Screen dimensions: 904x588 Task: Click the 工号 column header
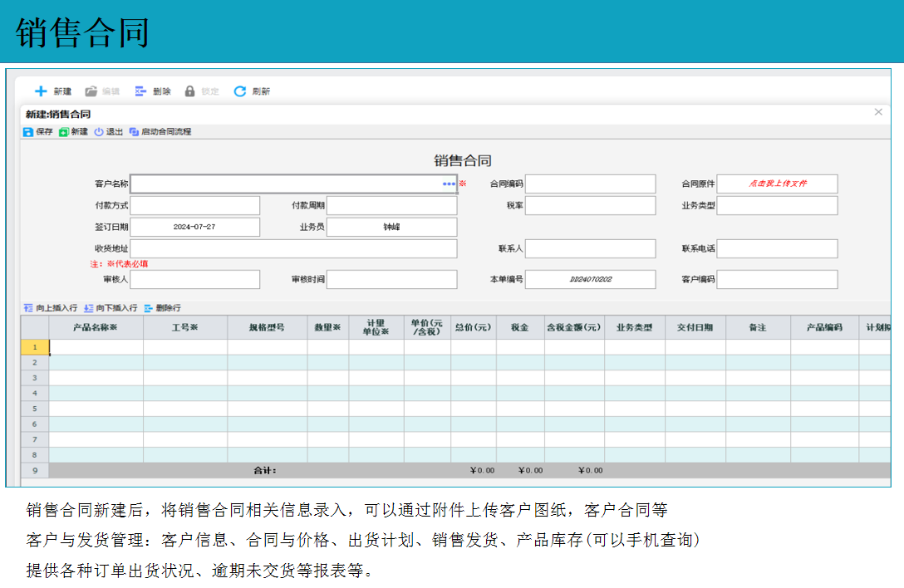click(185, 327)
